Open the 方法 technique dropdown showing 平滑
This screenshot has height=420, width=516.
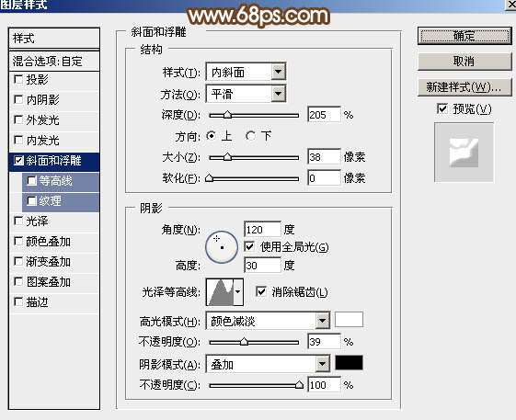pyautogui.click(x=246, y=94)
